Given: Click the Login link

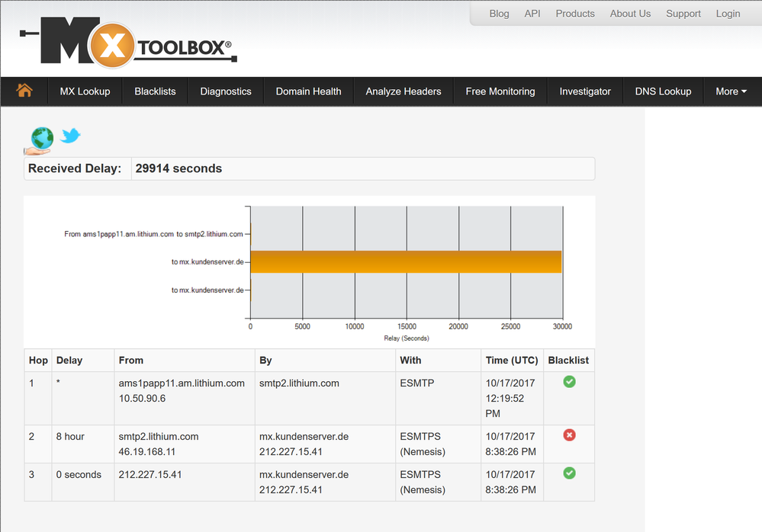Looking at the screenshot, I should pyautogui.click(x=728, y=14).
